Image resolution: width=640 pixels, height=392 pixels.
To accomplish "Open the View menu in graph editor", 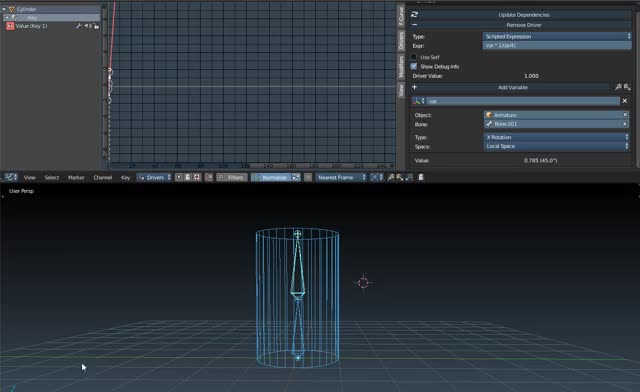I will (x=29, y=178).
